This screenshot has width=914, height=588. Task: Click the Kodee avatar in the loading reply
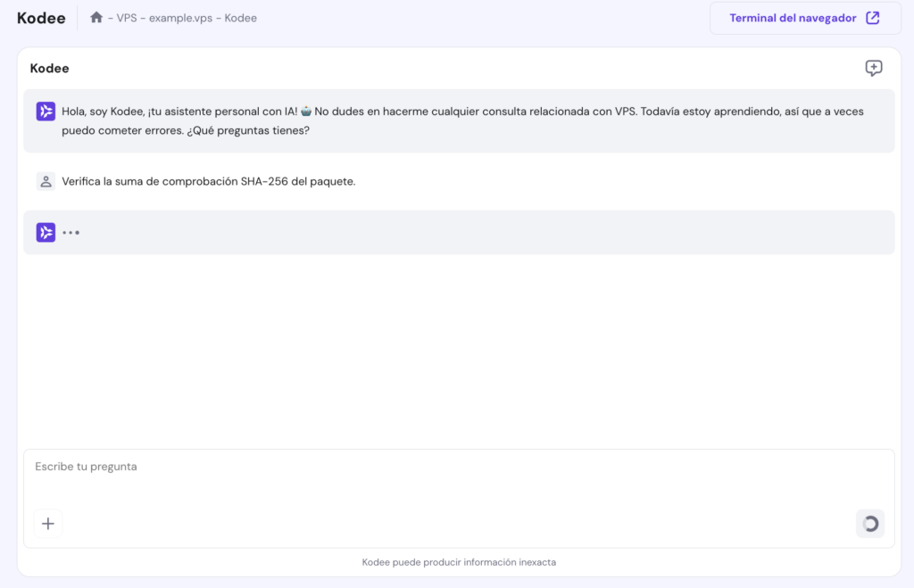click(46, 232)
